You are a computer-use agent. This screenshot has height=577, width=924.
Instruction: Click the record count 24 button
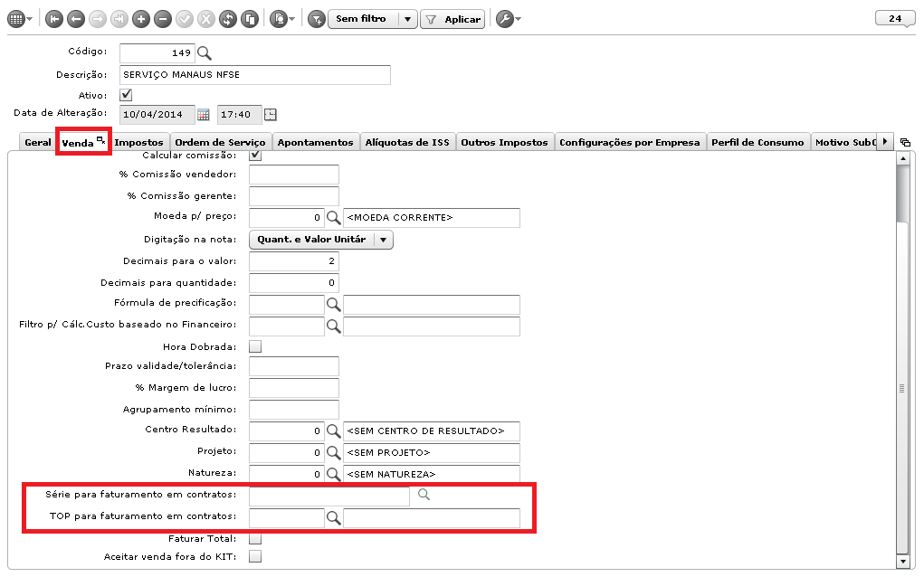pos(895,18)
